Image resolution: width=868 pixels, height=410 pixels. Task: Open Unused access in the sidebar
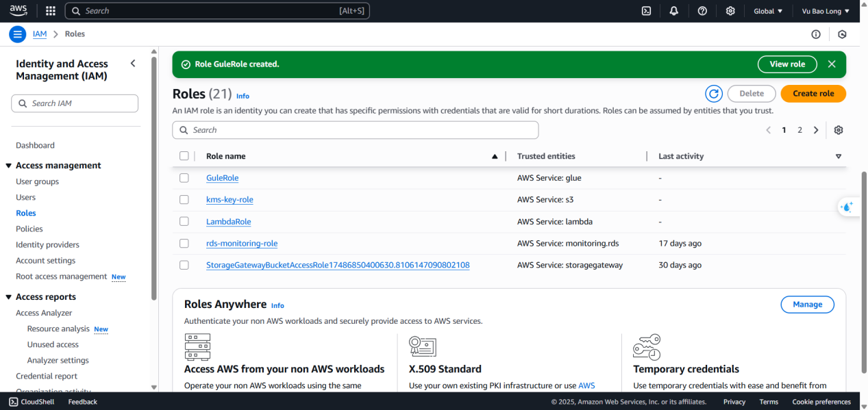coord(53,344)
